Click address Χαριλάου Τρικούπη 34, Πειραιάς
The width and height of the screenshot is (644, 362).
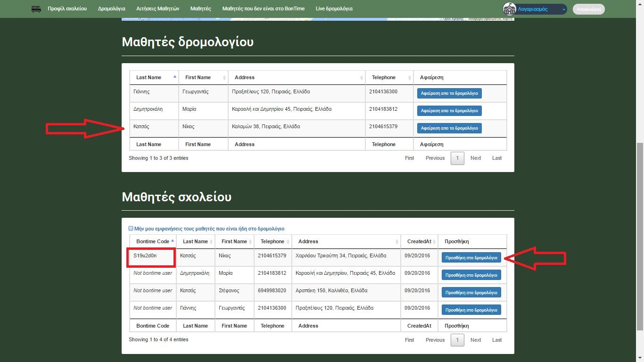341,255
